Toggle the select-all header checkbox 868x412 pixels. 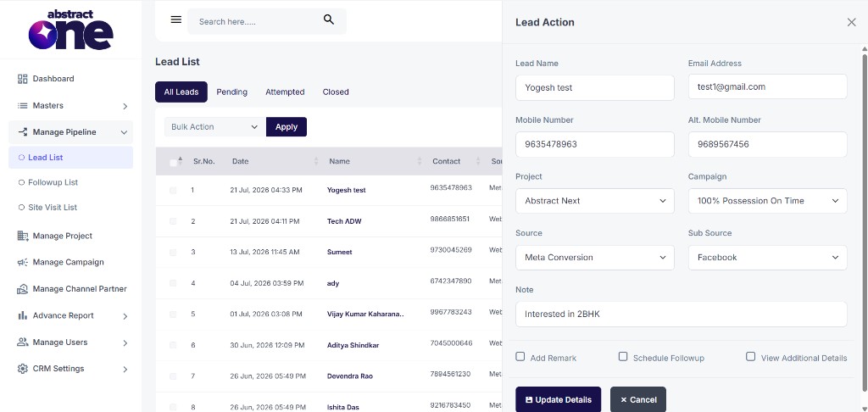[x=173, y=162]
